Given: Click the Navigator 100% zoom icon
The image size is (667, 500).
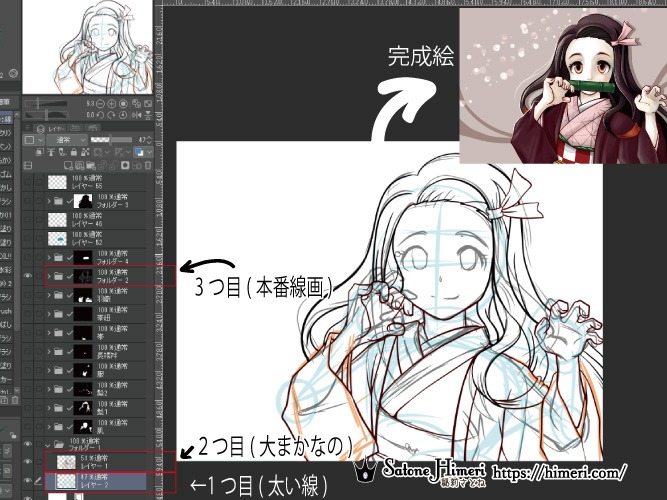Looking at the screenshot, I should click(123, 103).
